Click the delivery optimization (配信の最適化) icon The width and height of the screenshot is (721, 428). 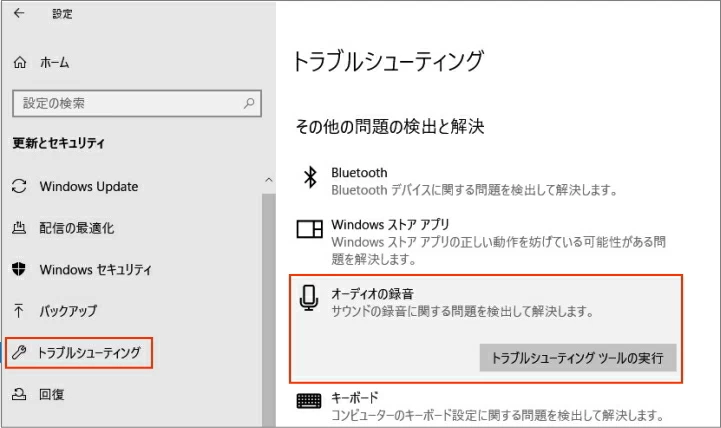19,228
